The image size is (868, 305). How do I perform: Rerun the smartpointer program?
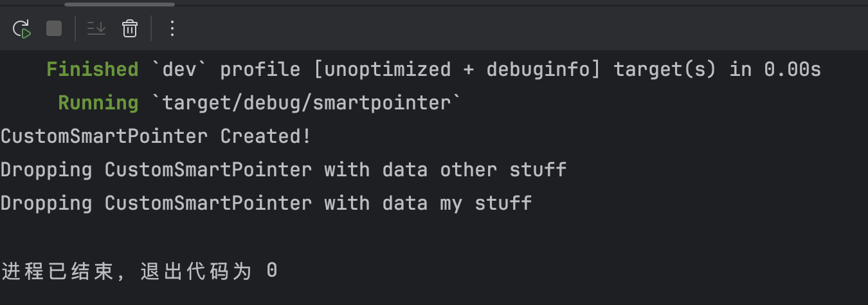[x=22, y=28]
